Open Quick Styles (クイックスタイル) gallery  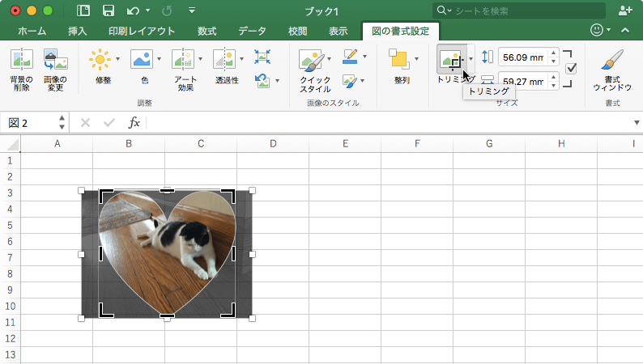312,60
